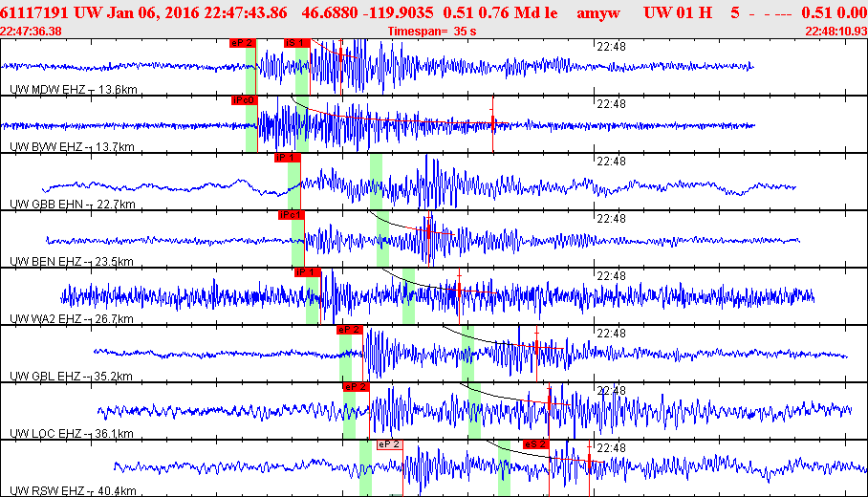Select the iP 1 pick flag on GBB trace
868x497 pixels.
click(x=287, y=158)
